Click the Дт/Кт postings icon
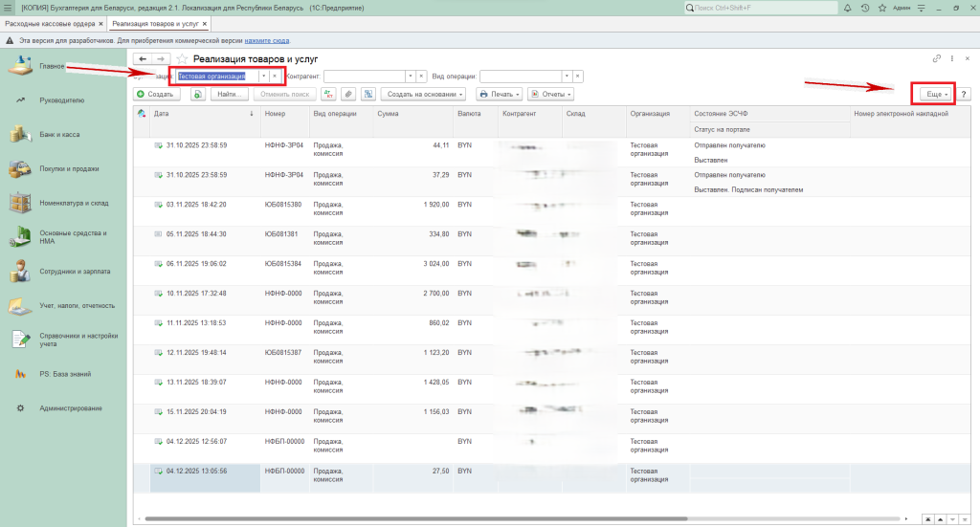The width and height of the screenshot is (980, 527). [329, 95]
